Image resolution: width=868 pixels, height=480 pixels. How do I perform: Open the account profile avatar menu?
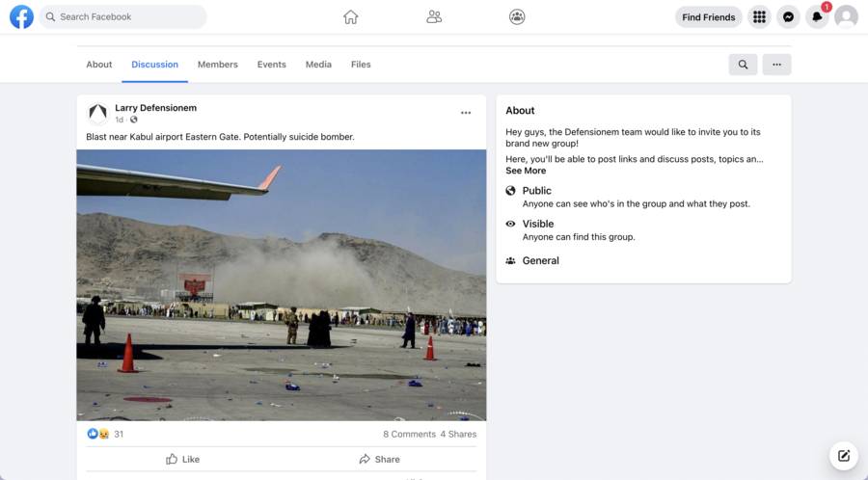point(846,17)
